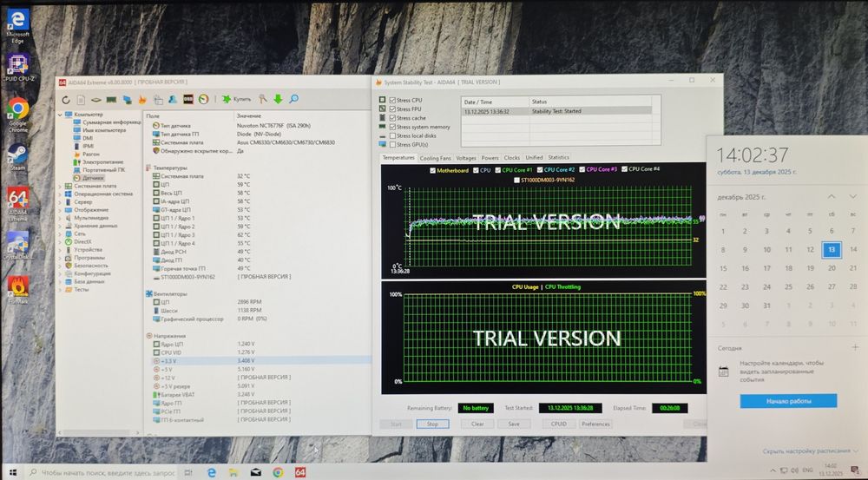Uncheck Stress CPU checkbox
The image size is (868, 480).
click(x=392, y=100)
